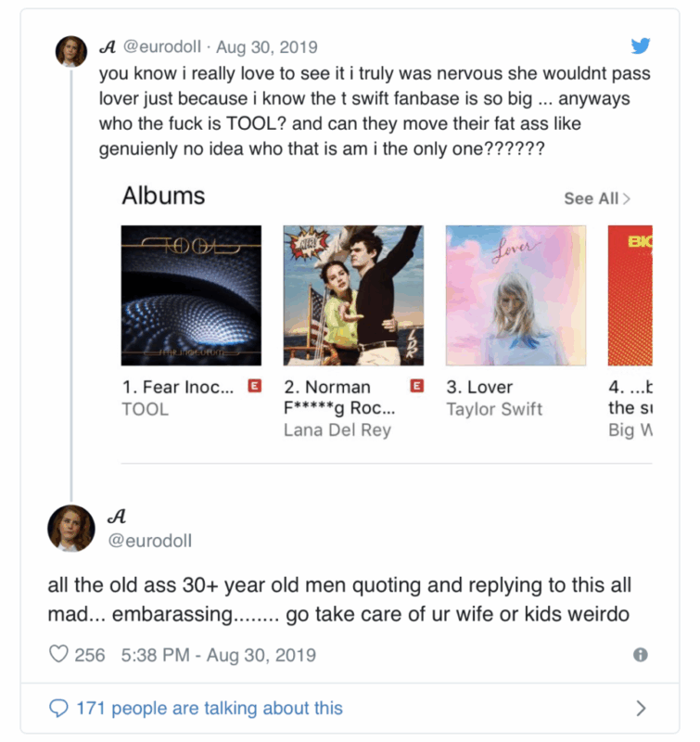Click the reply speech bubble icon
This screenshot has width=700, height=742.
58,709
